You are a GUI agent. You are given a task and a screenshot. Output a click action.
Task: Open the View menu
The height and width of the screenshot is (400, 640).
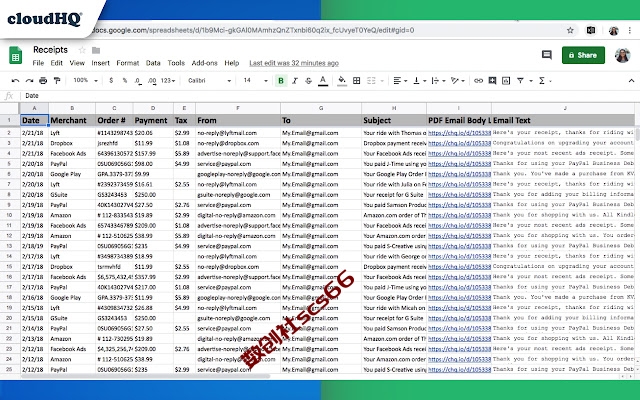pos(77,63)
